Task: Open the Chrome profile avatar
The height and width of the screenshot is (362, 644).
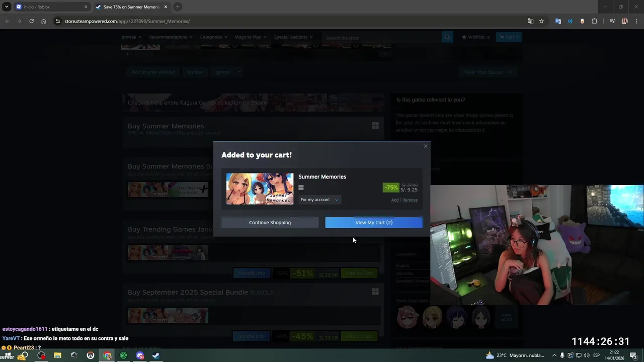Action: (x=625, y=21)
